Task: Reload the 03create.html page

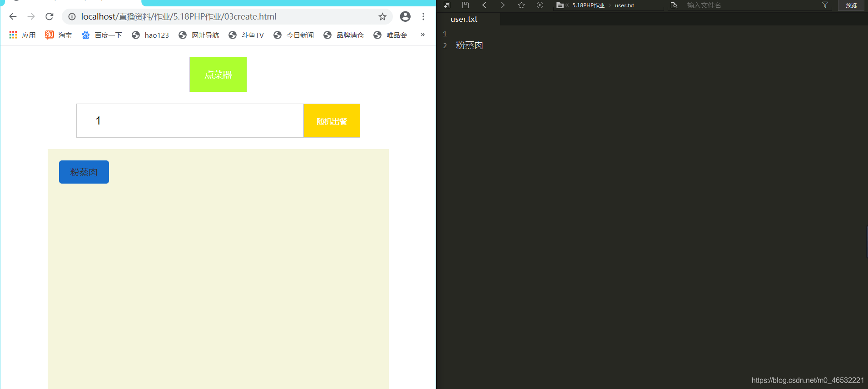Action: point(50,17)
